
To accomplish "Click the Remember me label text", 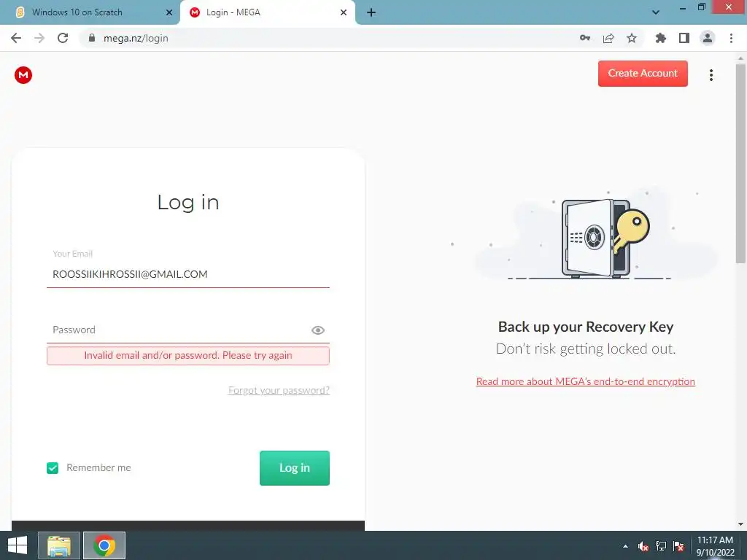I will (98, 468).
